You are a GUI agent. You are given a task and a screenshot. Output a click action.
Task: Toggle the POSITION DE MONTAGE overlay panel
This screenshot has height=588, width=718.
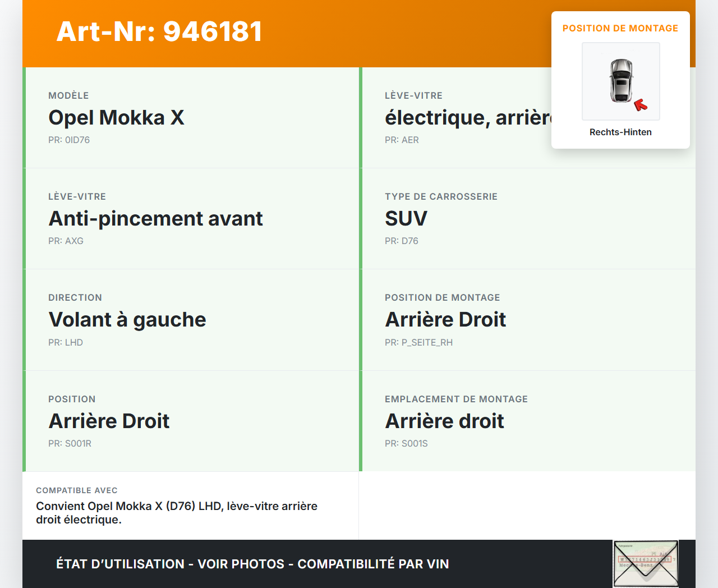[620, 28]
